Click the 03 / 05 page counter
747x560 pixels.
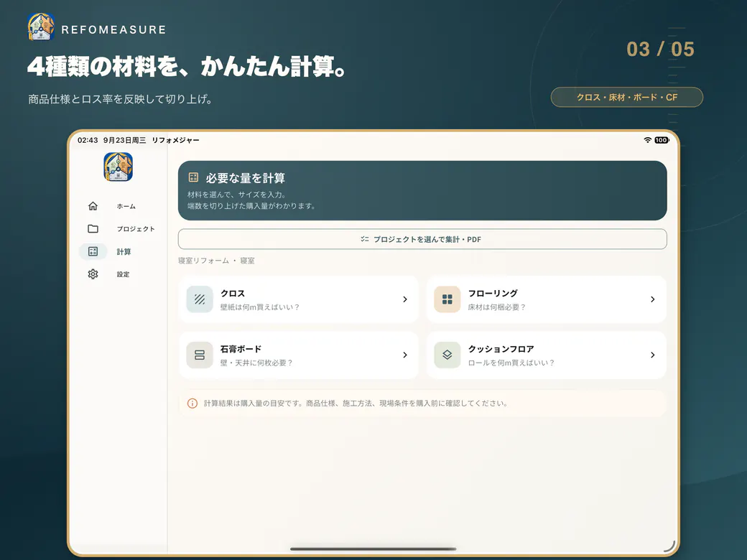coord(660,49)
